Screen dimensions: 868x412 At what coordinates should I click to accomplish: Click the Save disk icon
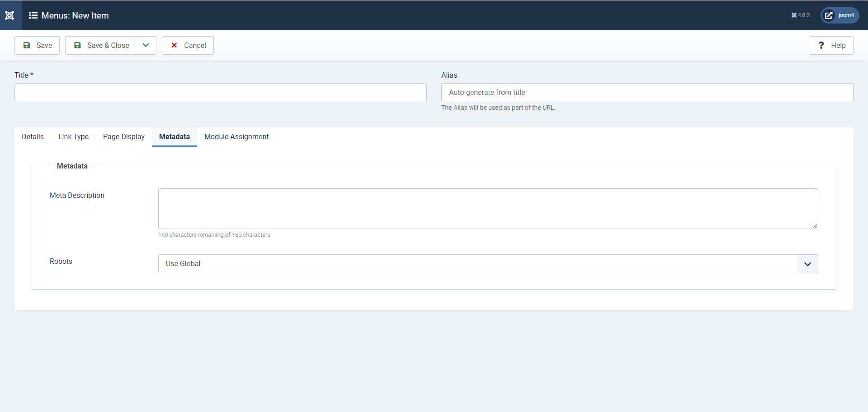(x=28, y=45)
